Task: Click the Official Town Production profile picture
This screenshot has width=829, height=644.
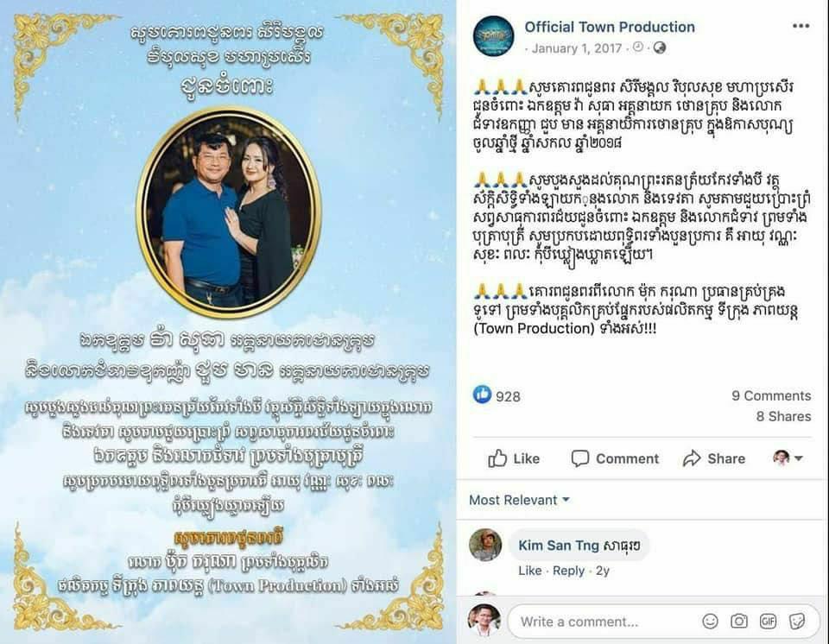Action: tap(493, 36)
